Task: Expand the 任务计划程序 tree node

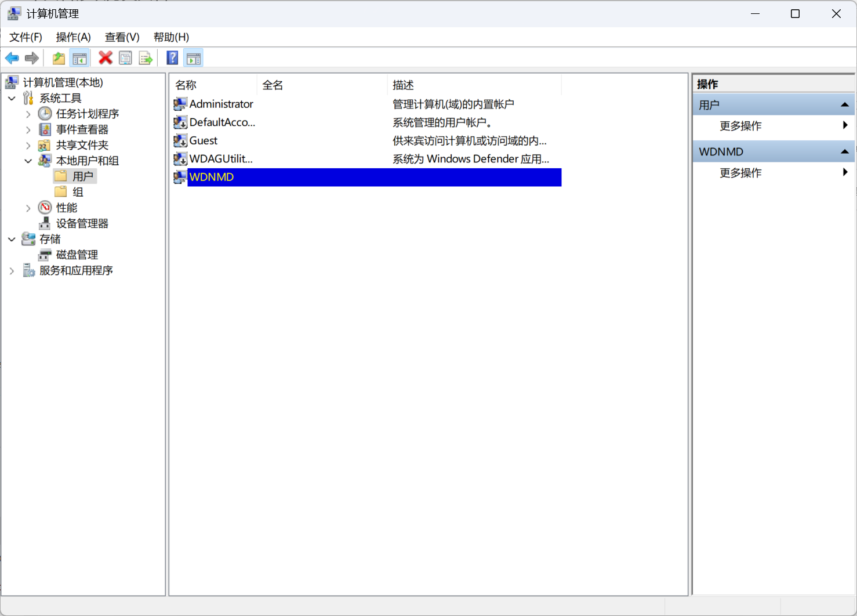Action: point(28,114)
